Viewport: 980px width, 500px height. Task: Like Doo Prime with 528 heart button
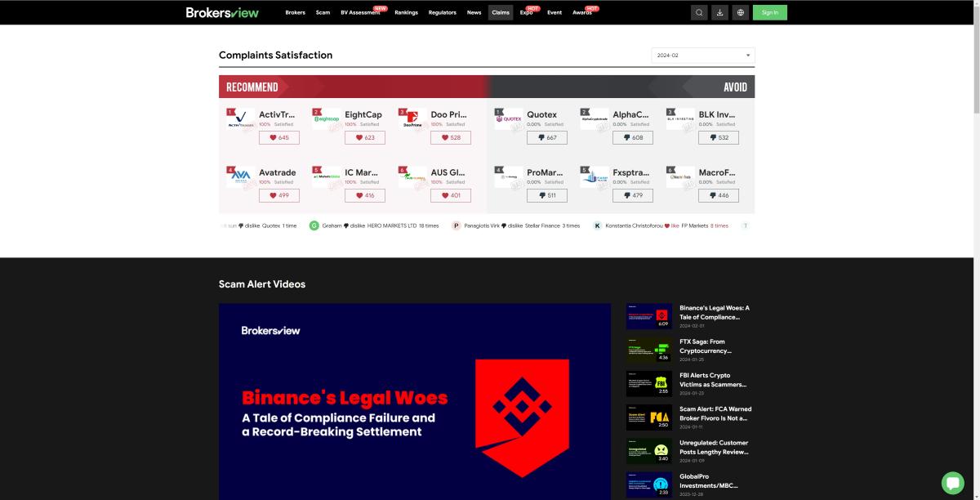coord(451,138)
